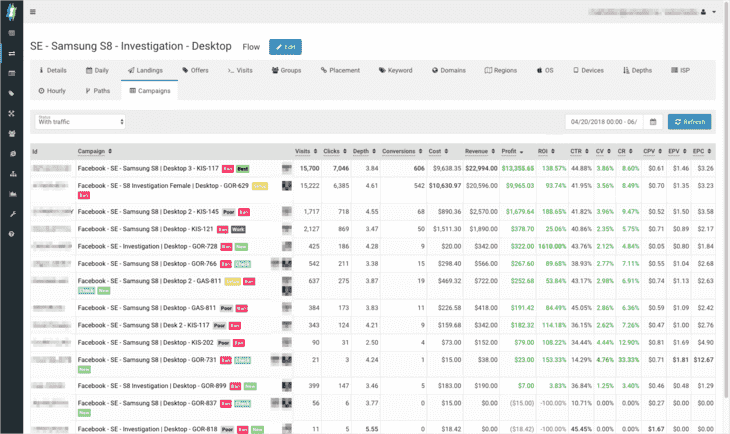Click the app logo in sidebar
The width and height of the screenshot is (730, 434).
(x=12, y=12)
